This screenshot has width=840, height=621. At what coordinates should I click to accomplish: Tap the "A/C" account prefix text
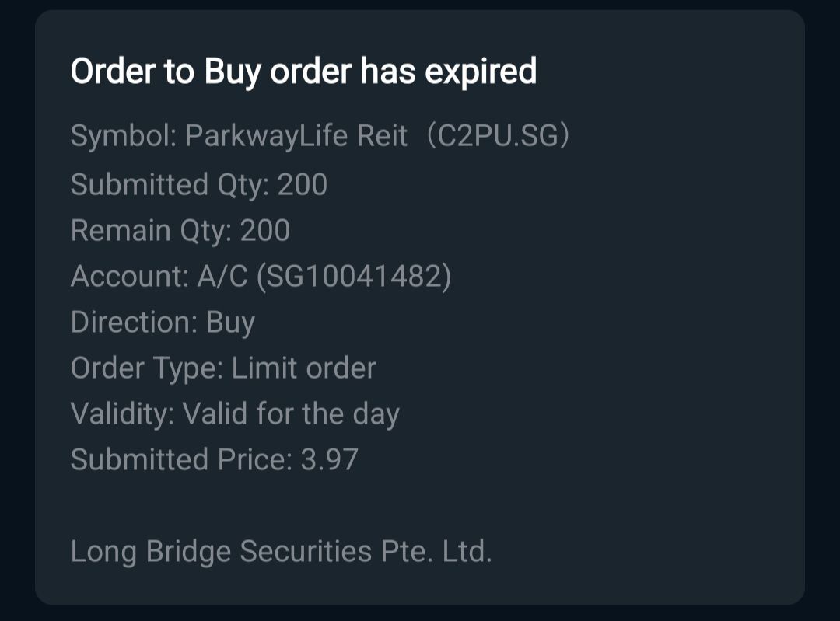coord(222,277)
